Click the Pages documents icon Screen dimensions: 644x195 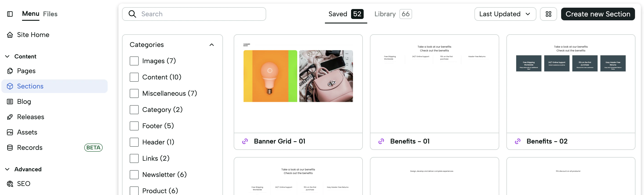pos(10,71)
